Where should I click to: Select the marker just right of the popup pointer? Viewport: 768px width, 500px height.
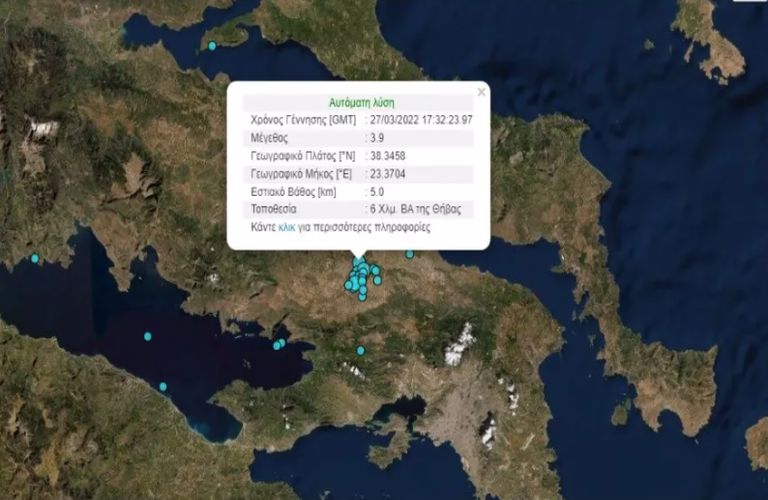point(409,254)
